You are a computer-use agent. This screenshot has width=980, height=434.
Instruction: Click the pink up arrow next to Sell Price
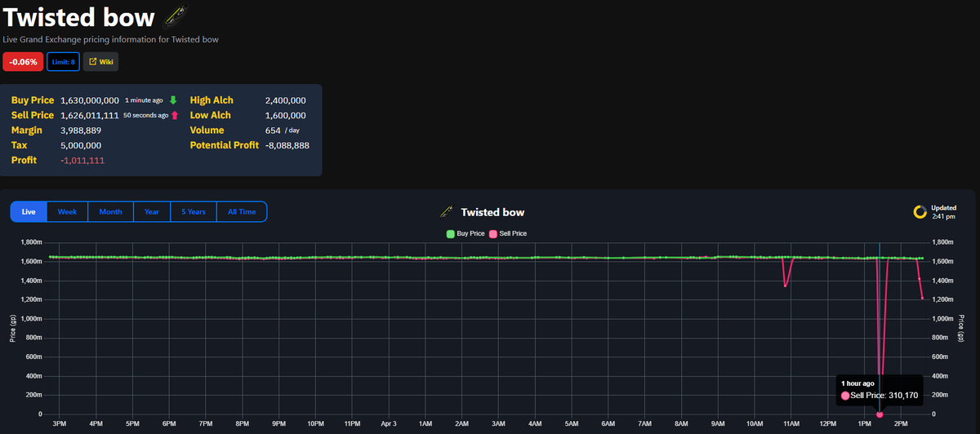coord(175,115)
